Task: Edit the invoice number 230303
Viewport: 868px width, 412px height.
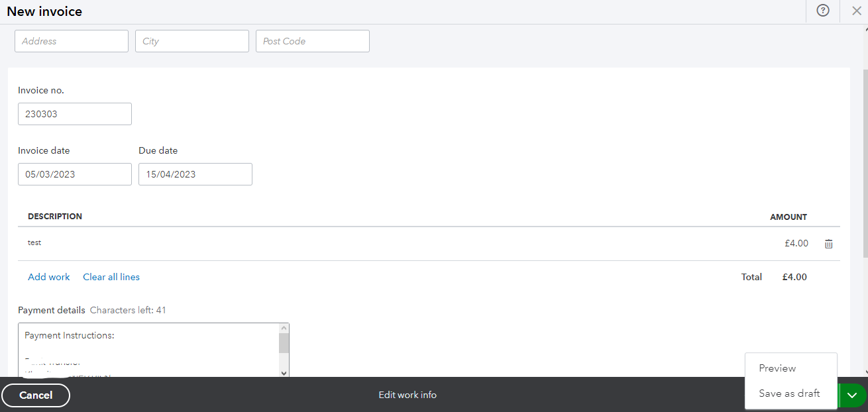Action: point(74,113)
